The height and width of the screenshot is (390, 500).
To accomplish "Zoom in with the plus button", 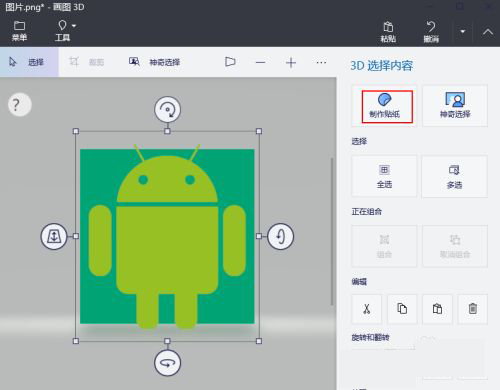I will click(291, 62).
